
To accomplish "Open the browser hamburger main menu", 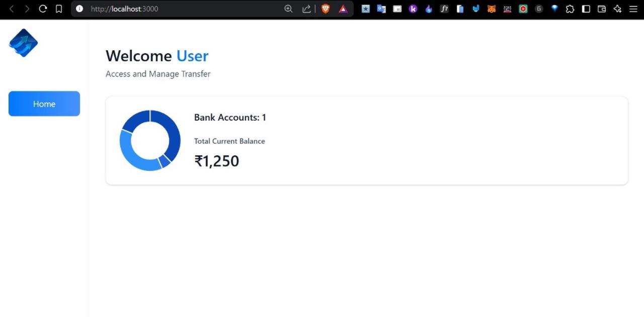I will (633, 9).
